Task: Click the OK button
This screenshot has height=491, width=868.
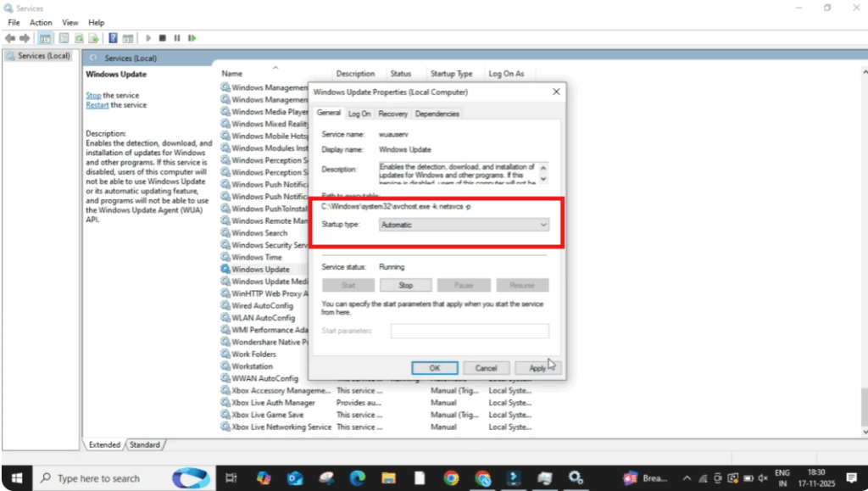Action: click(434, 368)
